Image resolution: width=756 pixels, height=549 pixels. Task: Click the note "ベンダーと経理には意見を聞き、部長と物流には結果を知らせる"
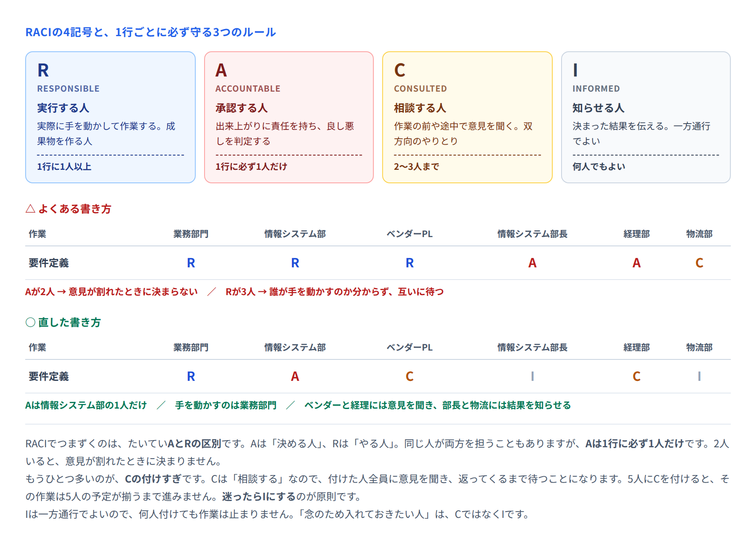coord(438,405)
